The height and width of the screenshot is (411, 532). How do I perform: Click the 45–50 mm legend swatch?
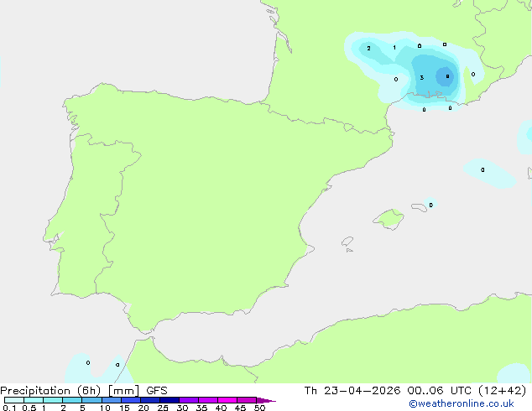pos(247,400)
